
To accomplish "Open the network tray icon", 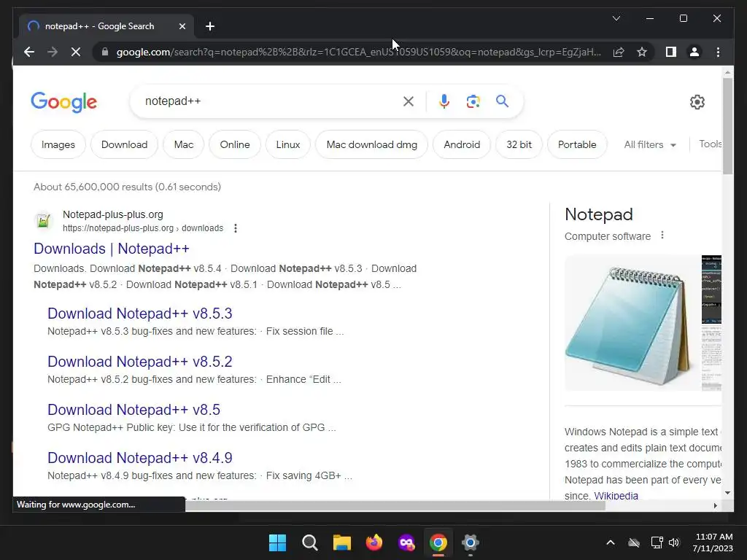I will point(657,542).
